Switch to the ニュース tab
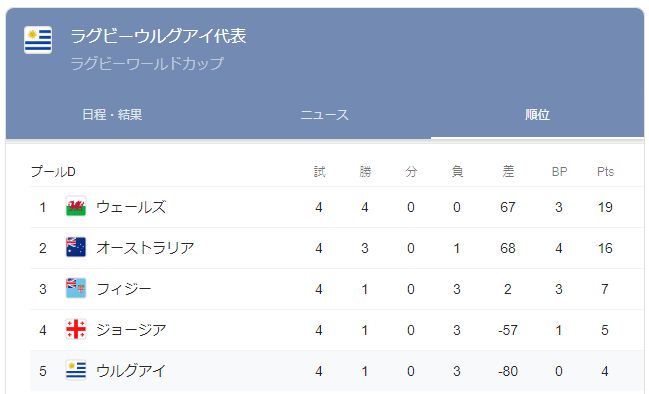The height and width of the screenshot is (394, 649). 324,114
